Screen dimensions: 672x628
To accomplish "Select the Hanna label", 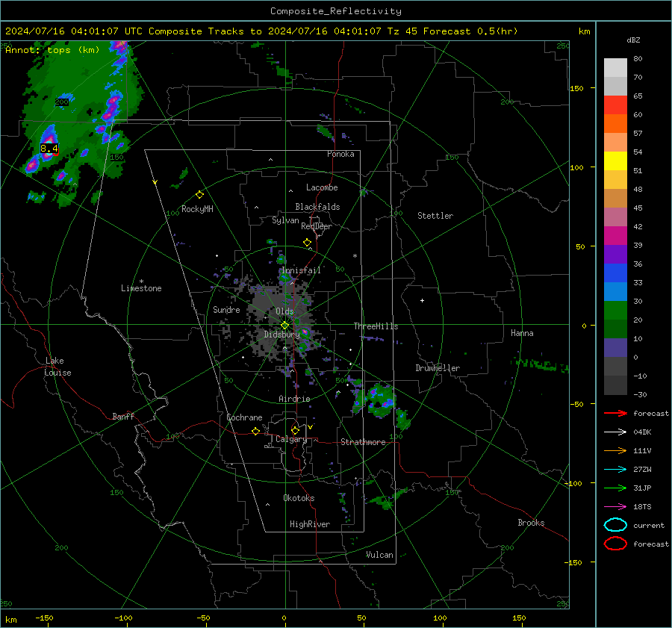I will (x=522, y=333).
